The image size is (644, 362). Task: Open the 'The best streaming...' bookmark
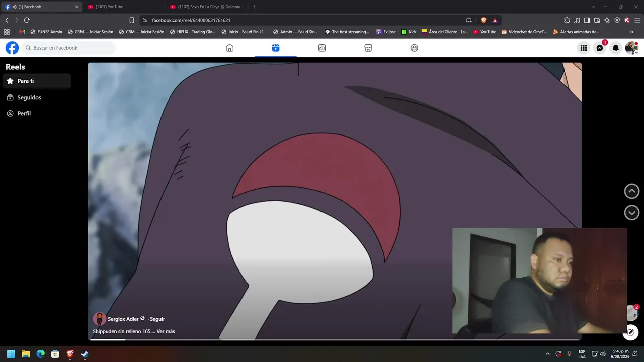(x=347, y=32)
